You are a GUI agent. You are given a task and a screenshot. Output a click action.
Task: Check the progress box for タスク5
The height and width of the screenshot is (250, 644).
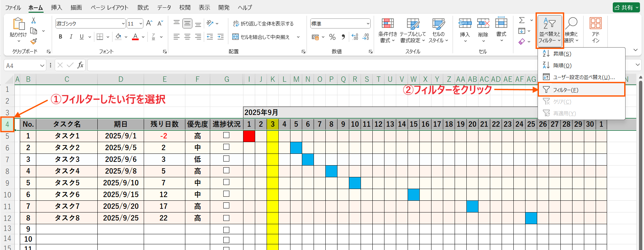[226, 182]
